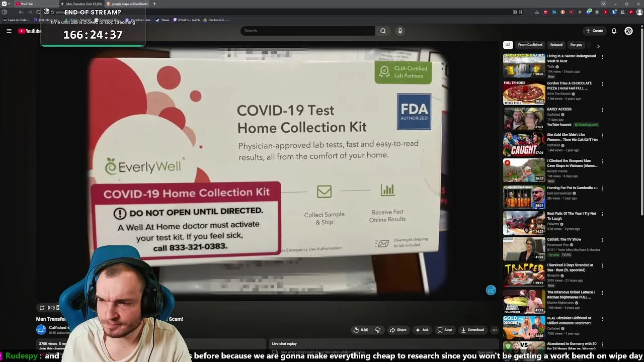Open the Vivaldi browser menu icon
This screenshot has height=362, width=644.
click(x=4, y=4)
